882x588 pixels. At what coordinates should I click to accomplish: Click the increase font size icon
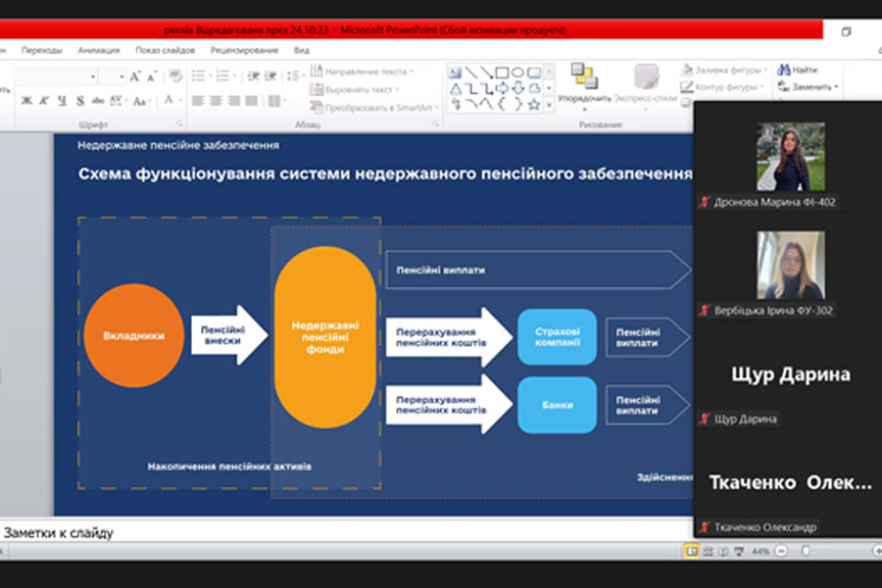pyautogui.click(x=136, y=76)
